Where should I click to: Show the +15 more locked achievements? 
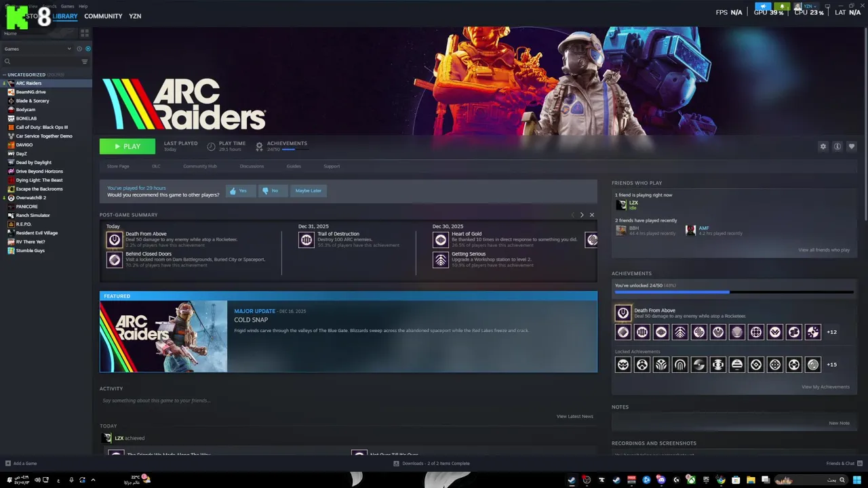pyautogui.click(x=832, y=365)
